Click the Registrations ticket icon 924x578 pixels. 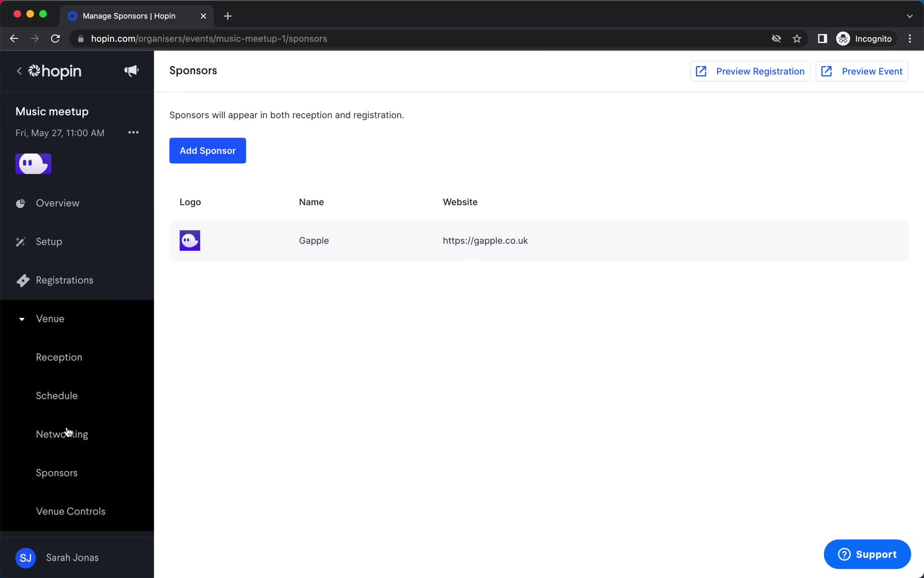tap(23, 280)
